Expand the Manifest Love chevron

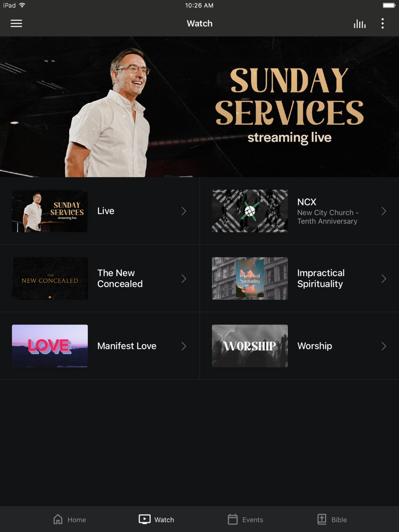(184, 346)
